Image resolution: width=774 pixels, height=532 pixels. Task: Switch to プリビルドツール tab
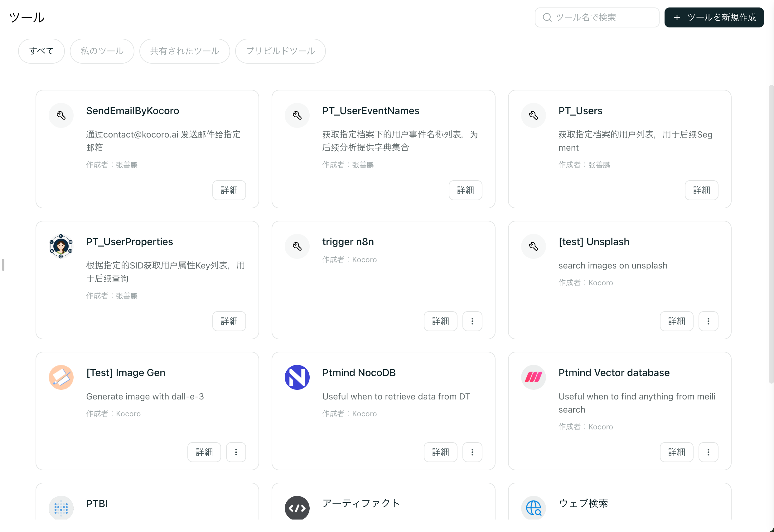pos(280,51)
